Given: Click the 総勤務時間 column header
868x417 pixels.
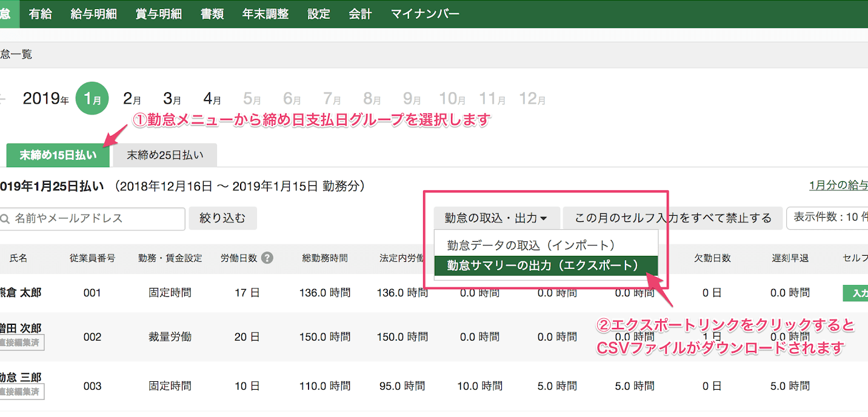Looking at the screenshot, I should (325, 258).
